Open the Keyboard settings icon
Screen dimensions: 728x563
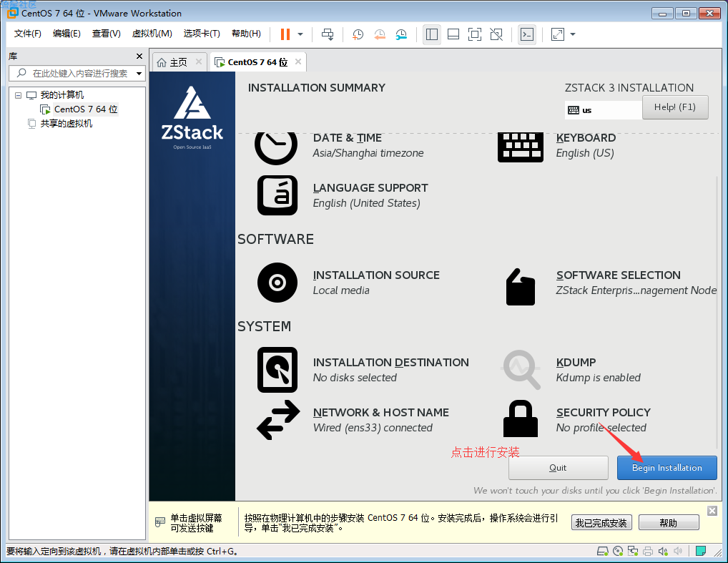tap(521, 147)
